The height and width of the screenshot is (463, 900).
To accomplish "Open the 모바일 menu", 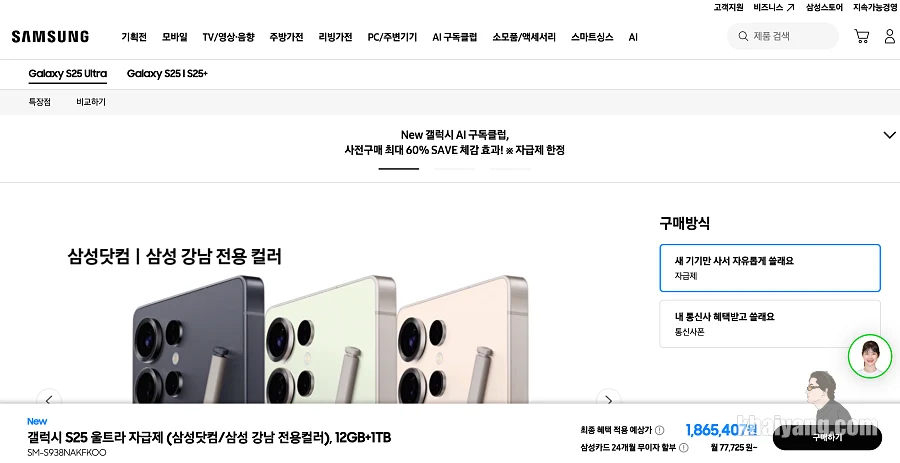I will 174,37.
